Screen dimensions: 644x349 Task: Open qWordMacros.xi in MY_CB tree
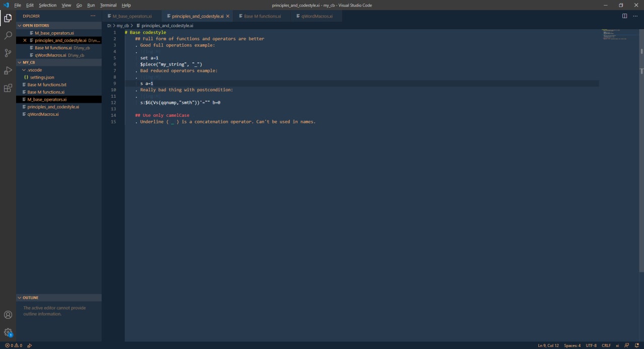pyautogui.click(x=59, y=114)
